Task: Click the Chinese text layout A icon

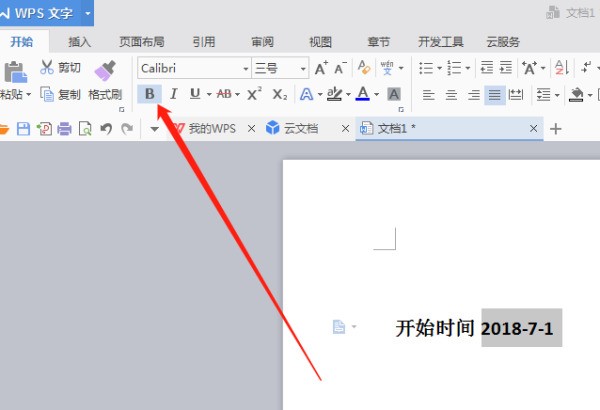Action: 529,68
